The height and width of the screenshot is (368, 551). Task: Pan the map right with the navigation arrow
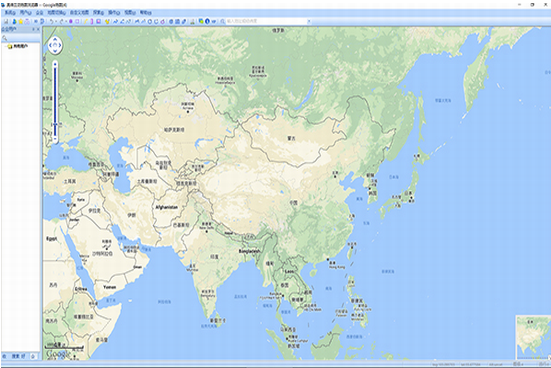click(60, 45)
